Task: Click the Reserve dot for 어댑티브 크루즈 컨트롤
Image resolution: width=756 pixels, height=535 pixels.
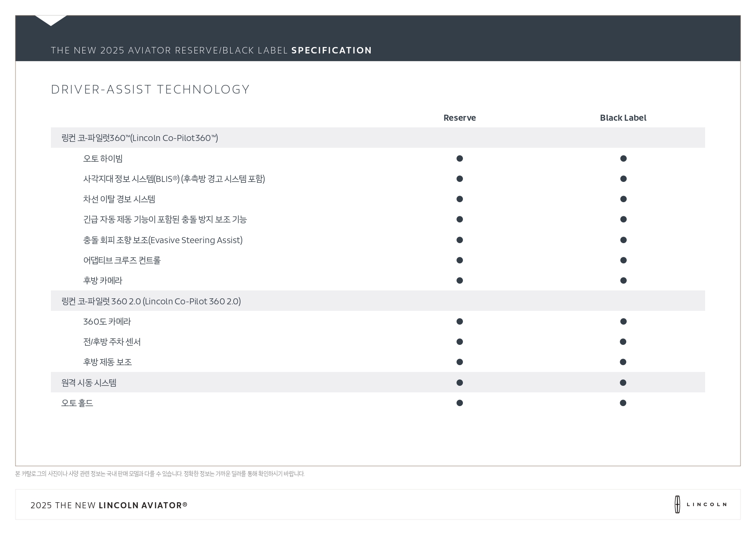Action: pos(459,260)
